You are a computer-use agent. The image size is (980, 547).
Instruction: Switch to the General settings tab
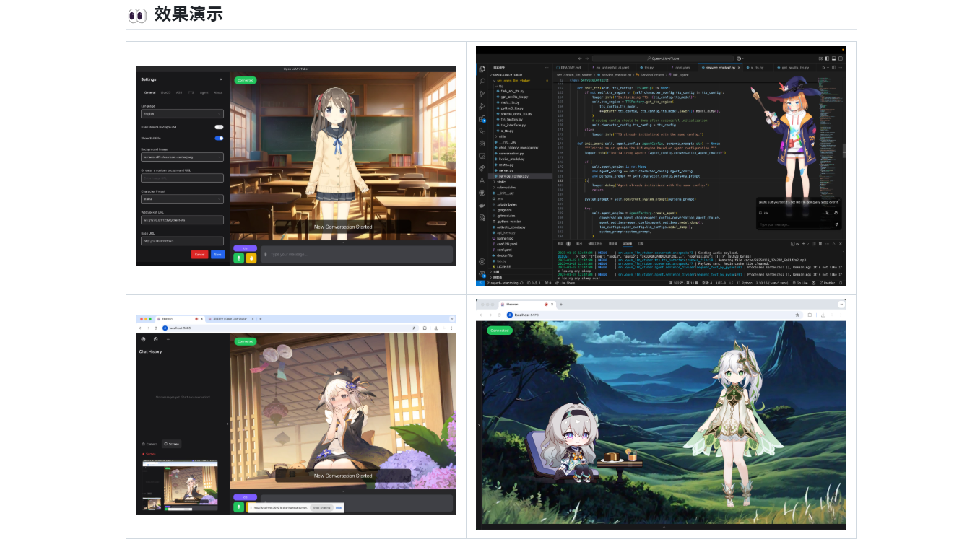tap(149, 92)
